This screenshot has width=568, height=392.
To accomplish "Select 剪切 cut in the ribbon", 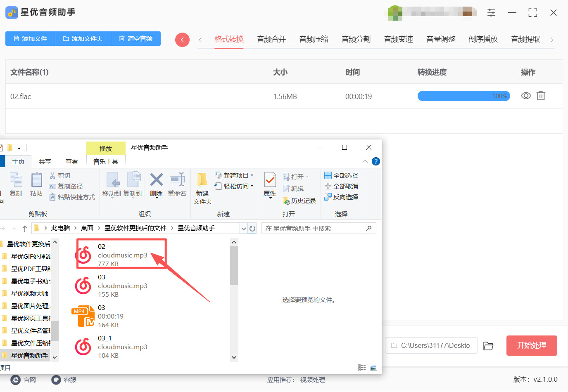I will tap(60, 175).
